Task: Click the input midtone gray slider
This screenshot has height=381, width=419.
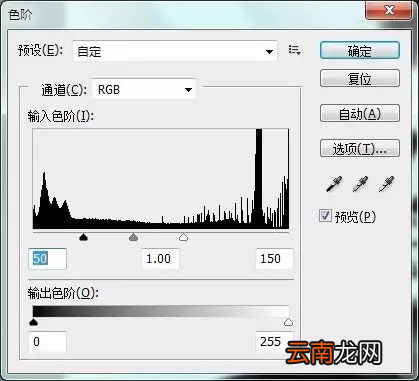Action: point(133,237)
